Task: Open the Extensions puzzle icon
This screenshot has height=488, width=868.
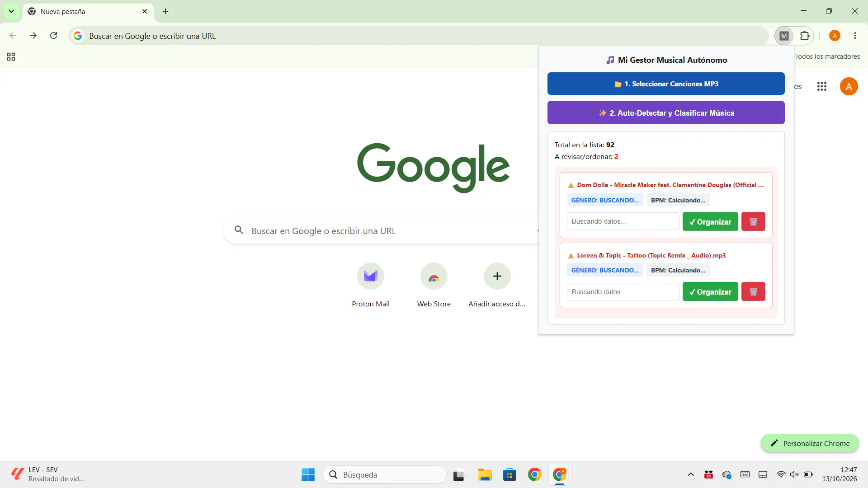Action: coord(805,36)
